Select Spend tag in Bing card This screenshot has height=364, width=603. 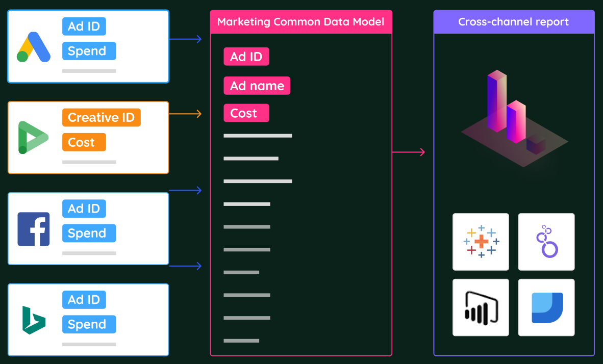tap(89, 324)
